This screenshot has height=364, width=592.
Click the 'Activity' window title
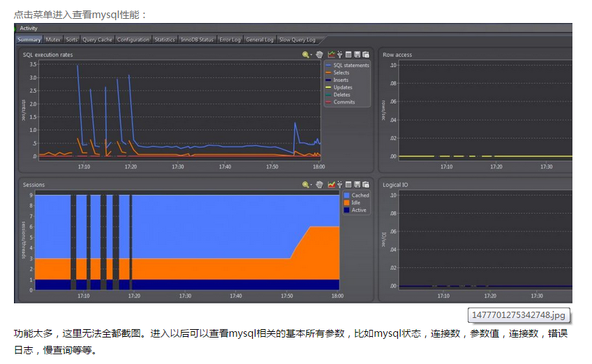[29, 29]
